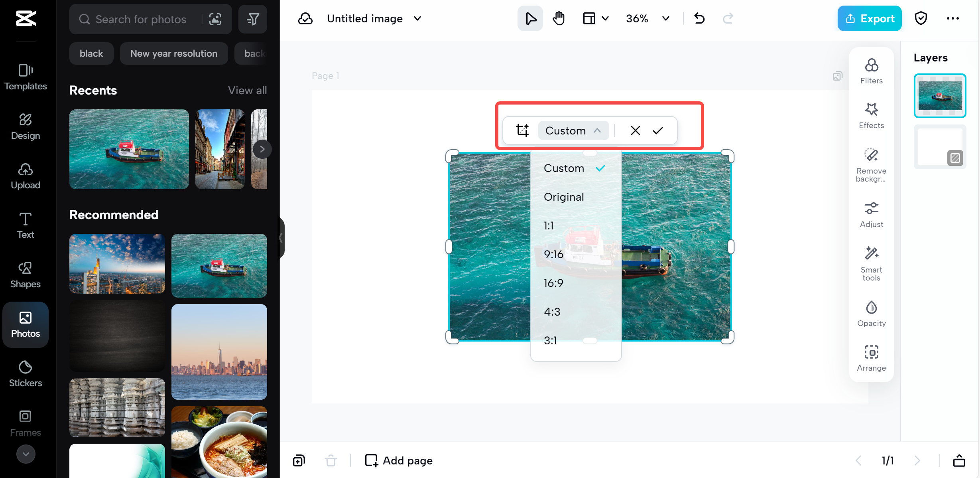
Task: Select the Original crop option
Action: (563, 197)
